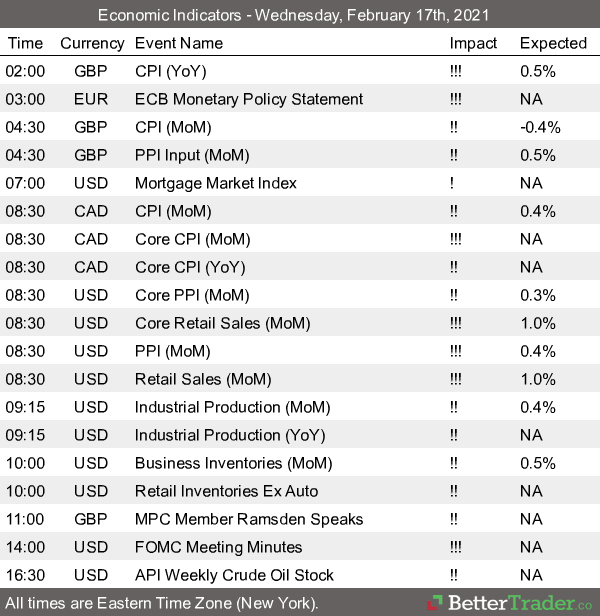Click the Impact column header

(x=473, y=43)
